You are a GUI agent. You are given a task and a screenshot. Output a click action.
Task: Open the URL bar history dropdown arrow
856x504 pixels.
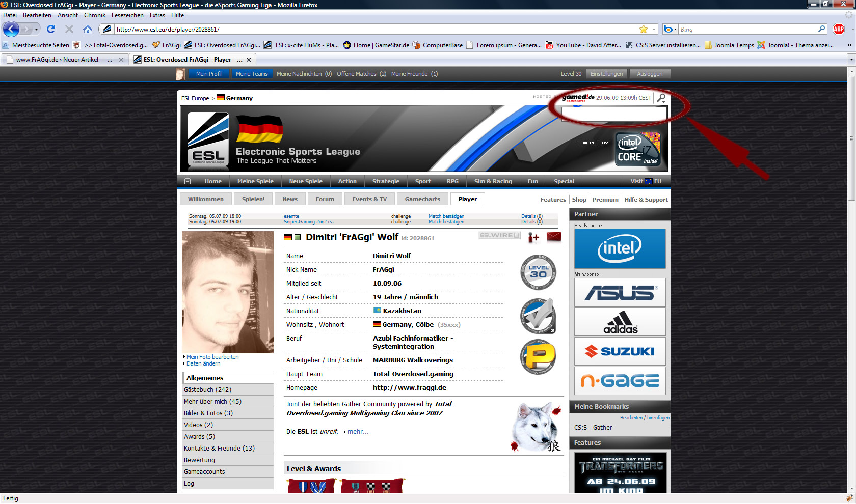pos(654,29)
